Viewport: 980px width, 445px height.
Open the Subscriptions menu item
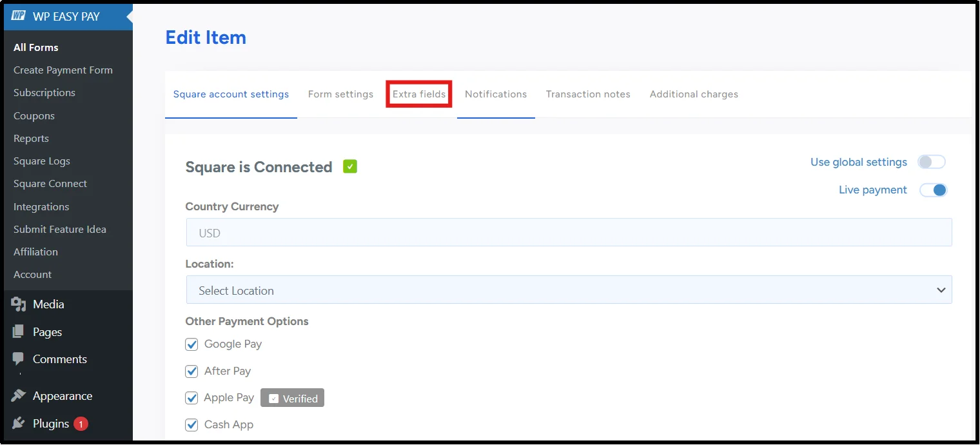[44, 93]
